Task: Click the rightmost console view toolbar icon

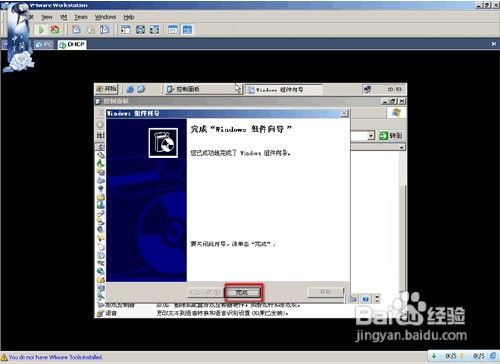Action: click(x=187, y=30)
